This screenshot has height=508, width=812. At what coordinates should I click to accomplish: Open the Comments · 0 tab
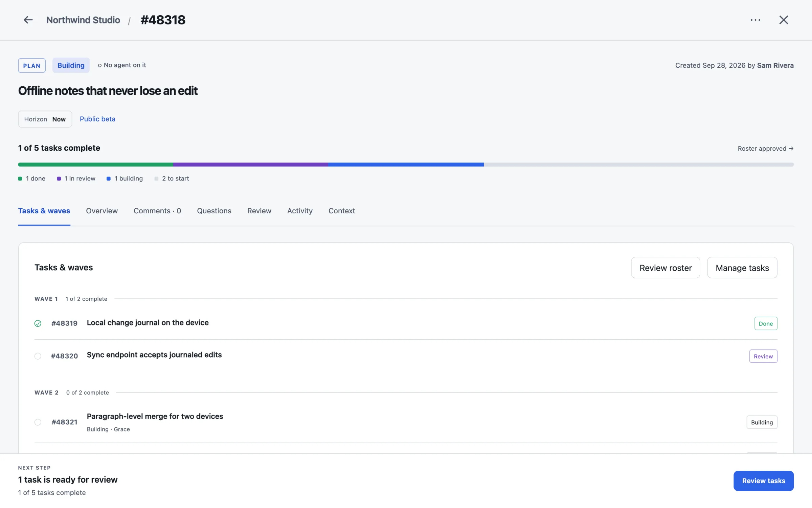tap(157, 211)
